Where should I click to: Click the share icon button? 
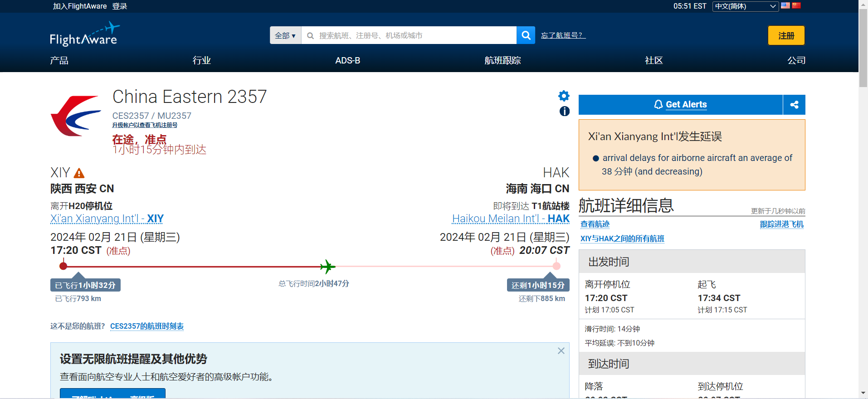[794, 105]
